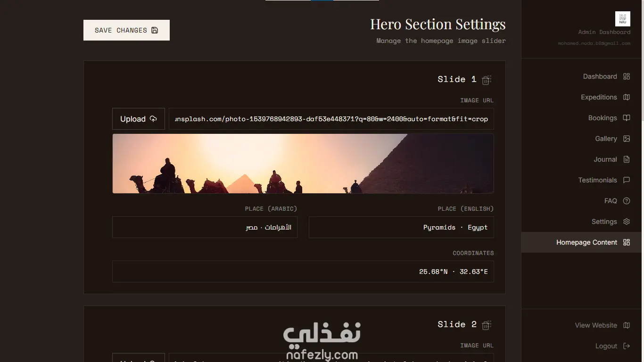Viewport: 644px width, 362px height.
Task: Open the Expeditions section
Action: pos(581,97)
